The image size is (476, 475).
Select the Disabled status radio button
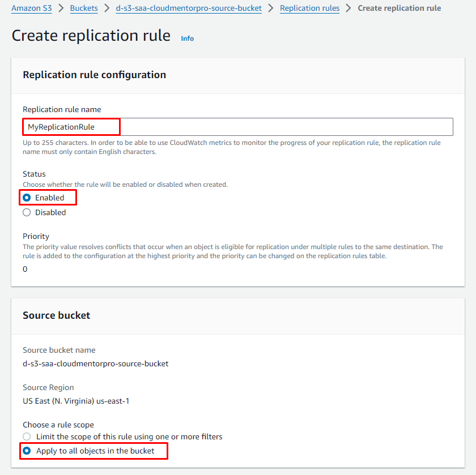point(27,212)
